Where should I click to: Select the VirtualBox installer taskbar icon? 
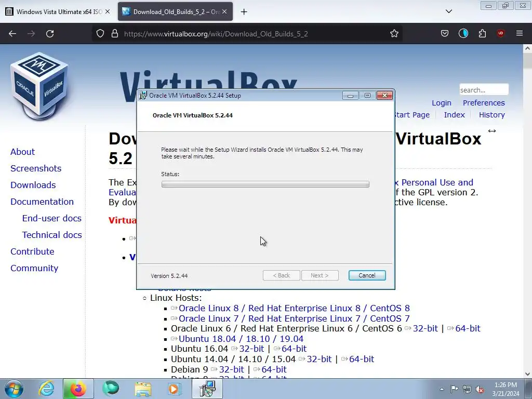point(207,389)
